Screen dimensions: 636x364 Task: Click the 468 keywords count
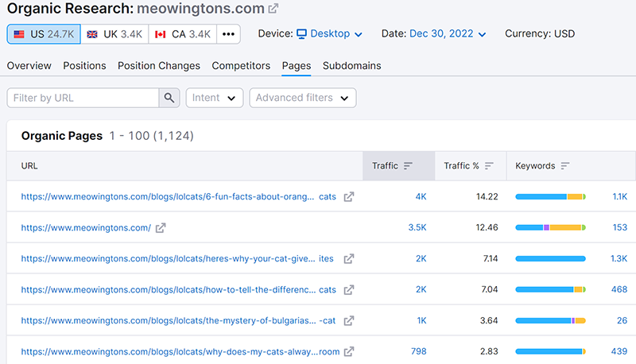[x=619, y=289]
